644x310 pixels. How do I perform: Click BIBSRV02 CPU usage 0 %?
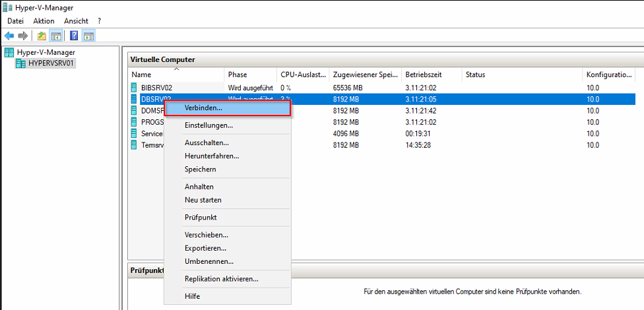(286, 88)
